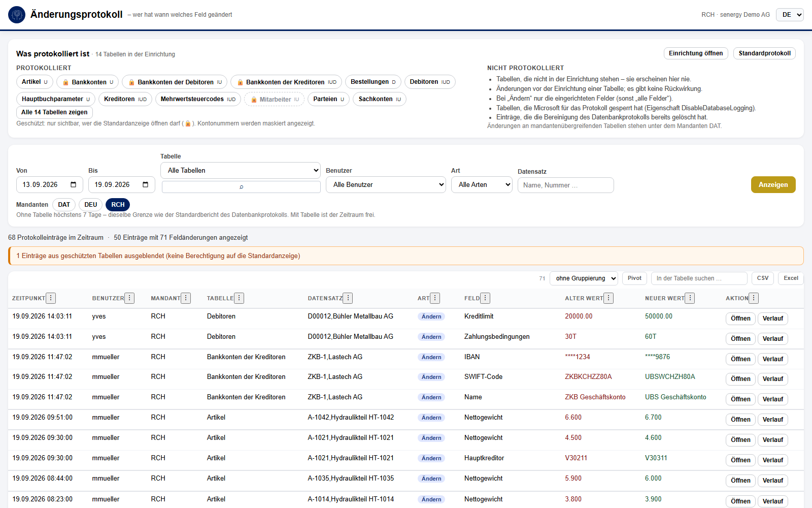Select the Sachkonten table chip

(x=380, y=99)
